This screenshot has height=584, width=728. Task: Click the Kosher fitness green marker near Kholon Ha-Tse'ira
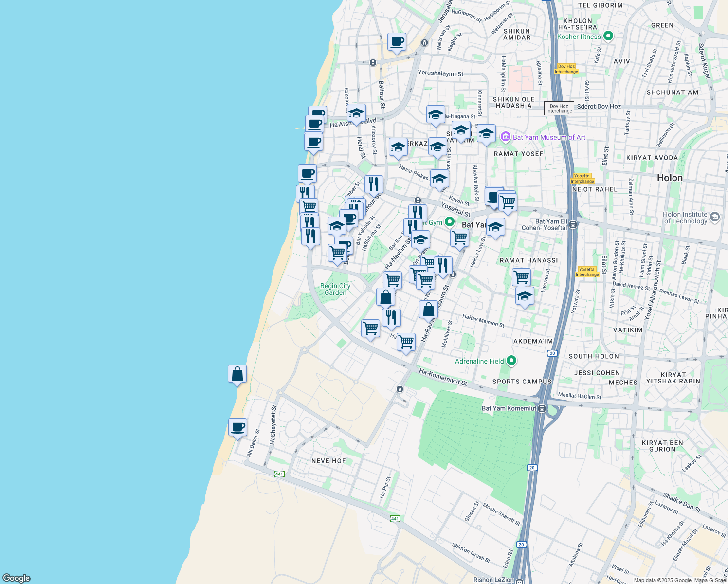click(607, 36)
